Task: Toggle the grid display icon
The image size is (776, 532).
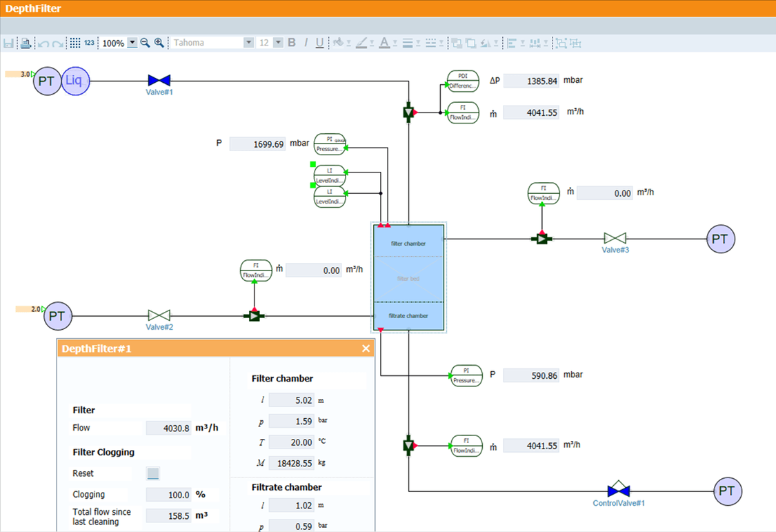Action: click(75, 43)
